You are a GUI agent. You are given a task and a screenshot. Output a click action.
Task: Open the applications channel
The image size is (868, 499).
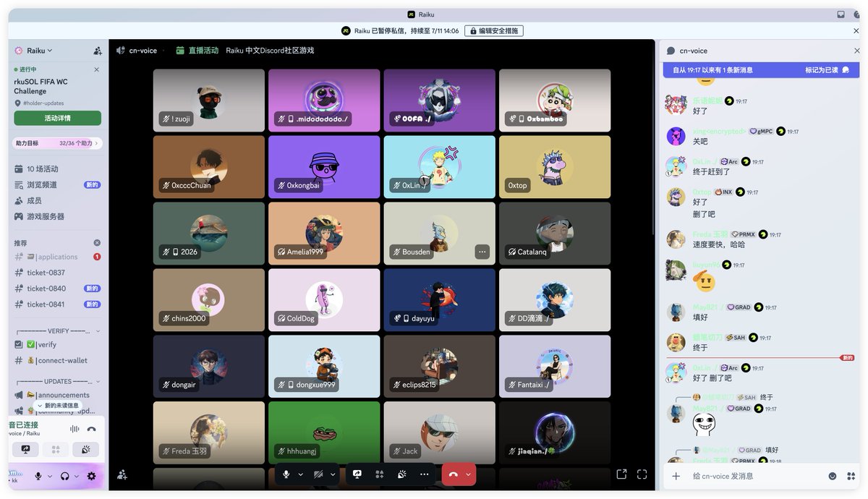[58, 257]
